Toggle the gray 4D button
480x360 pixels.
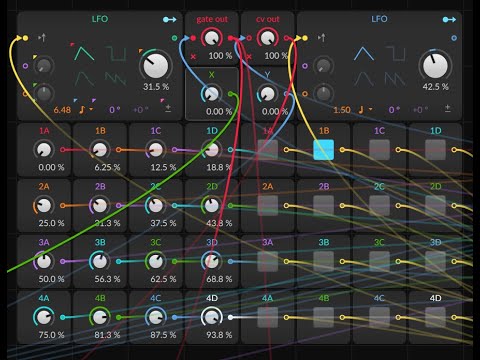tap(435, 317)
